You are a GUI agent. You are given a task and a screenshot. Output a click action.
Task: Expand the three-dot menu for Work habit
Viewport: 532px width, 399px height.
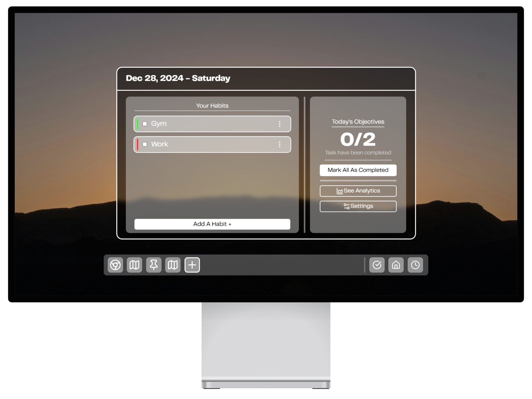pos(280,144)
